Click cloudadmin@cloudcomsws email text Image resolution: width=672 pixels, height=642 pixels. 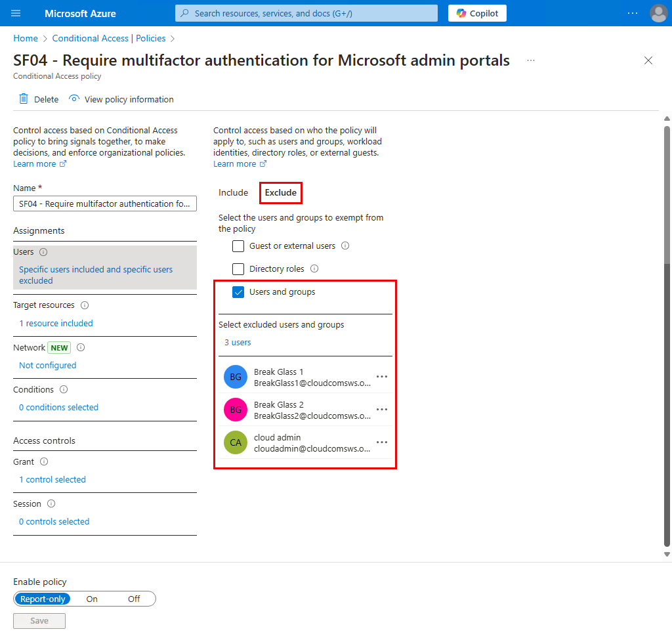click(312, 448)
